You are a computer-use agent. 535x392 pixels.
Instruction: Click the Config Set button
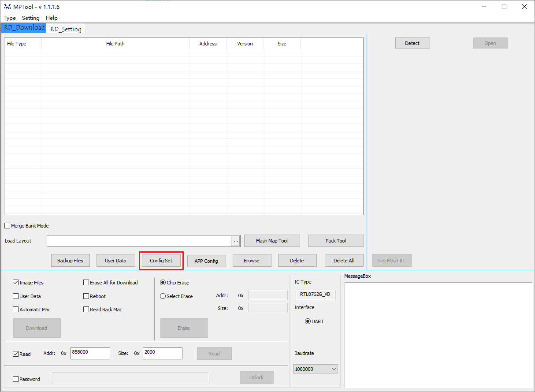point(161,261)
